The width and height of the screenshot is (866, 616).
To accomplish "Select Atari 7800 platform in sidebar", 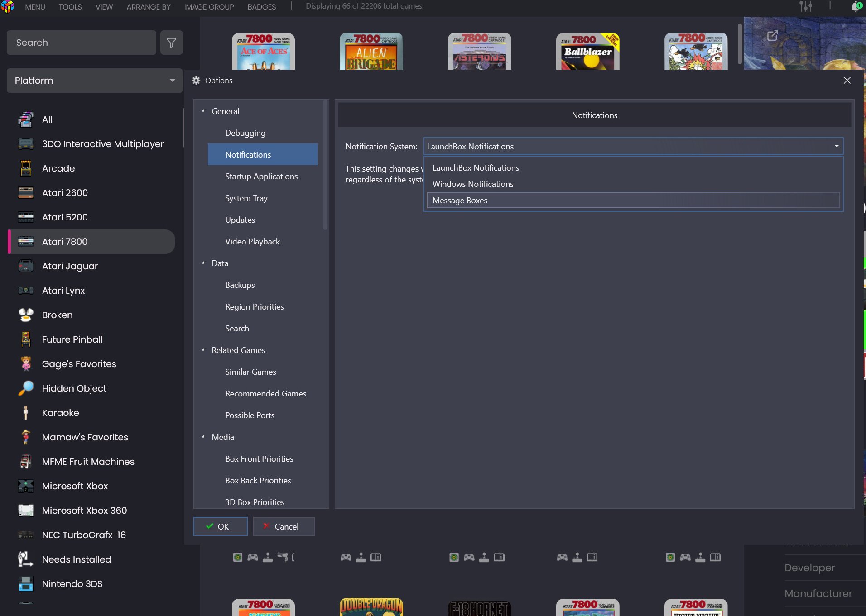I will click(92, 242).
